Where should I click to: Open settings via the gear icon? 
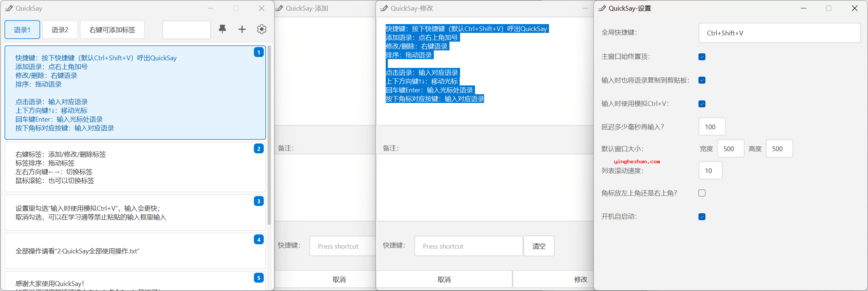pyautogui.click(x=262, y=29)
